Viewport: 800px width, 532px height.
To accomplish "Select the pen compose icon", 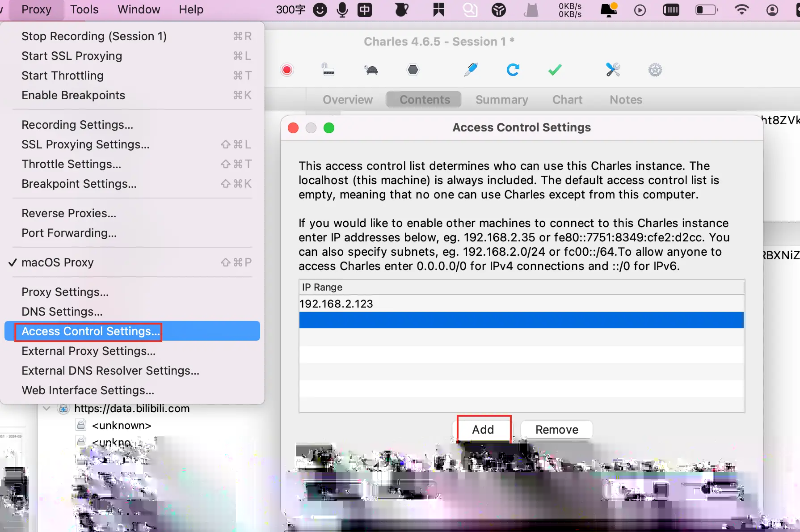I will [x=471, y=70].
